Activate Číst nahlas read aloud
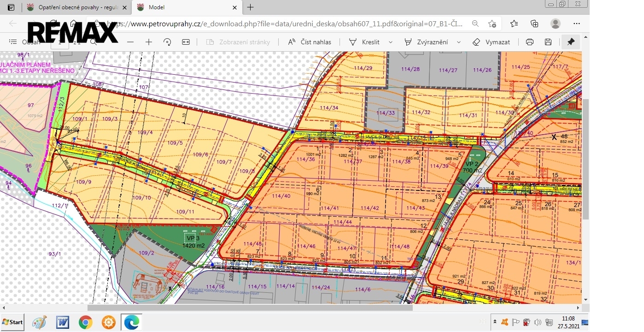Screen dimensions: 644x332 click(x=310, y=42)
